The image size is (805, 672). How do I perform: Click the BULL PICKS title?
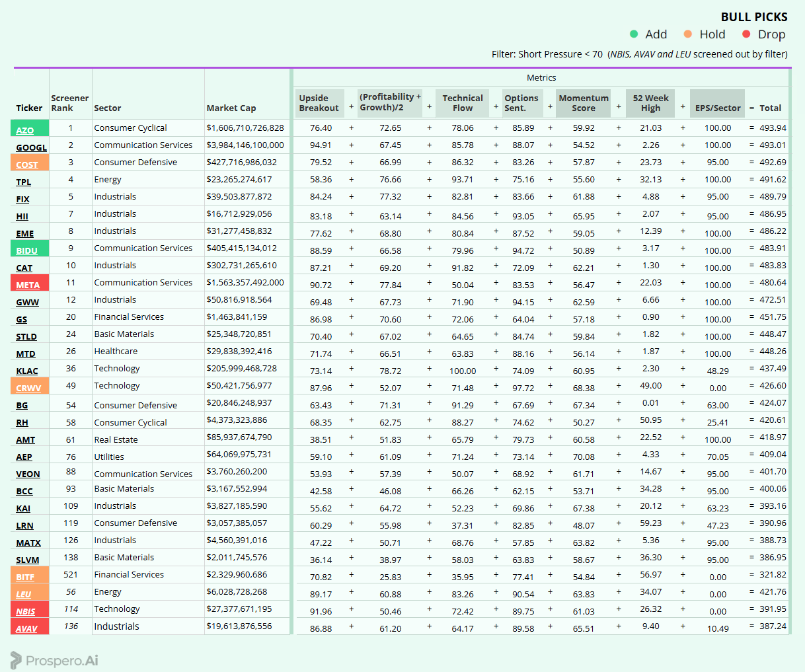pyautogui.click(x=754, y=17)
